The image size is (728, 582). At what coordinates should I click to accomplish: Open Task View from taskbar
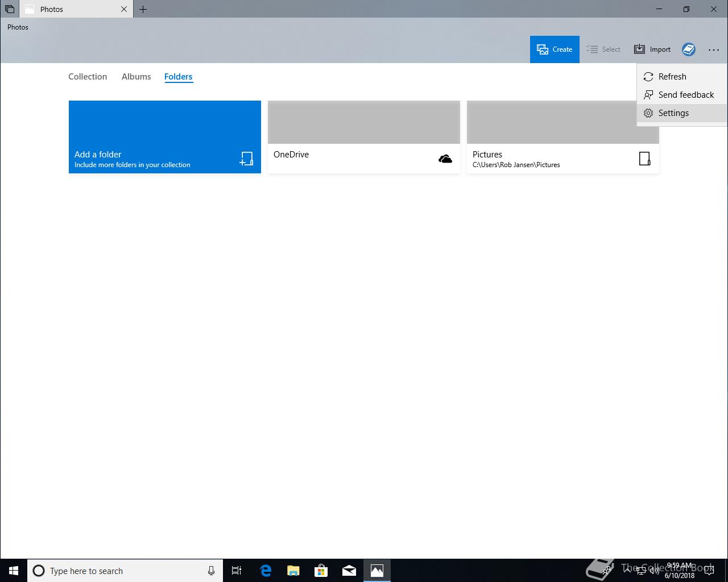point(237,571)
